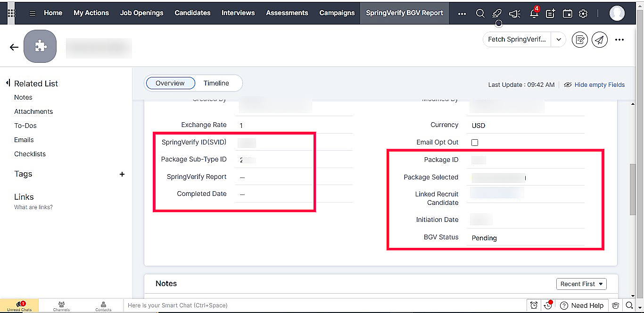
Task: Open Attachments in Related List
Action: (33, 111)
